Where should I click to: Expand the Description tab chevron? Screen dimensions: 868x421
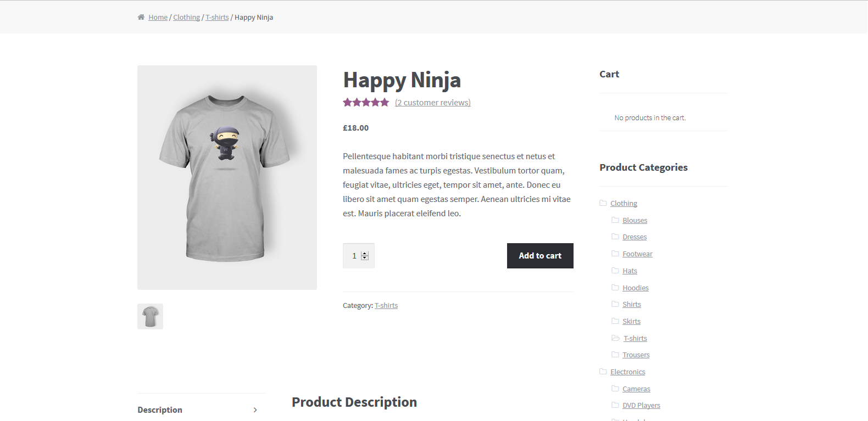click(255, 410)
